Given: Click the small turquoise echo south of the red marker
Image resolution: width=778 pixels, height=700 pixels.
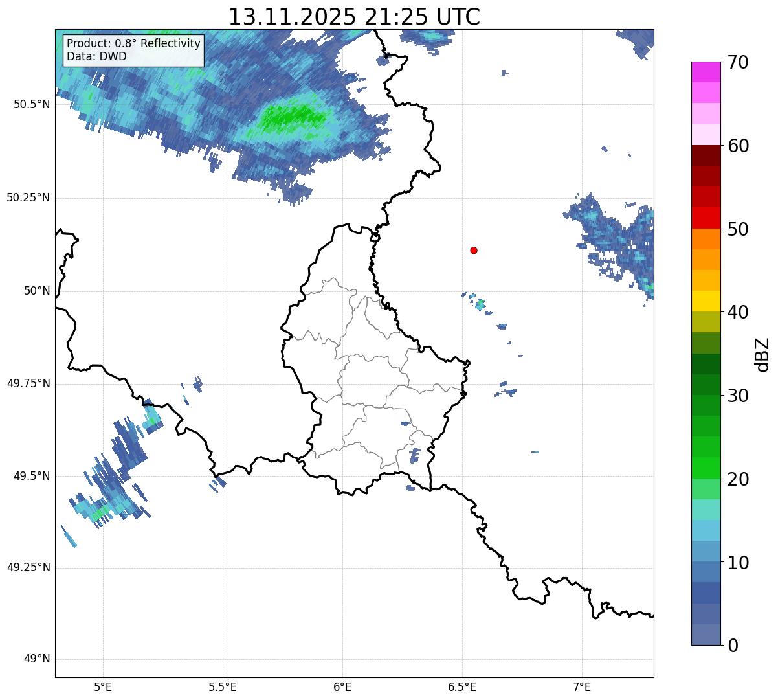Looking at the screenshot, I should click(480, 304).
